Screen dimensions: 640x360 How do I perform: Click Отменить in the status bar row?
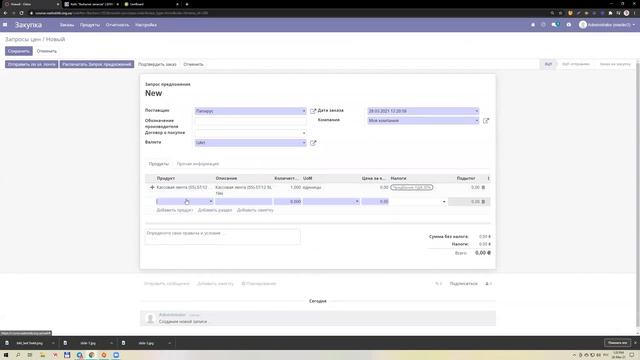click(x=193, y=64)
